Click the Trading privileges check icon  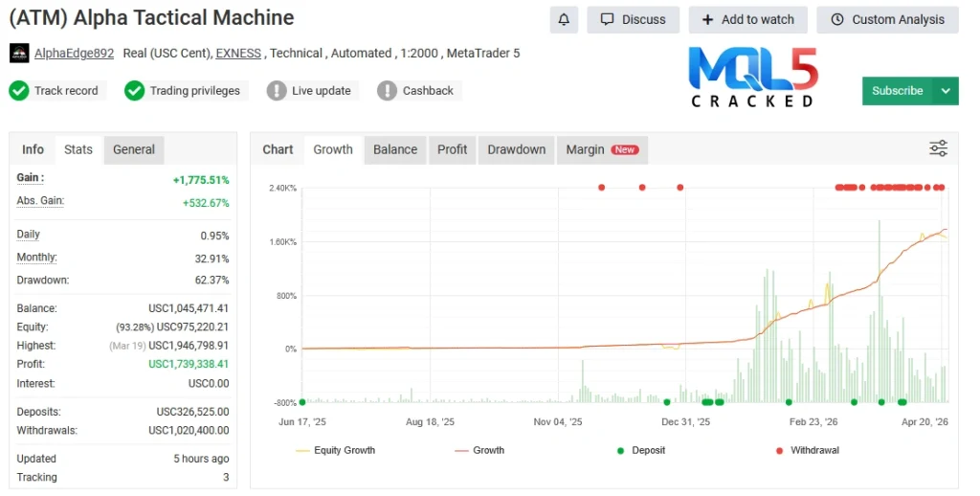click(x=134, y=91)
